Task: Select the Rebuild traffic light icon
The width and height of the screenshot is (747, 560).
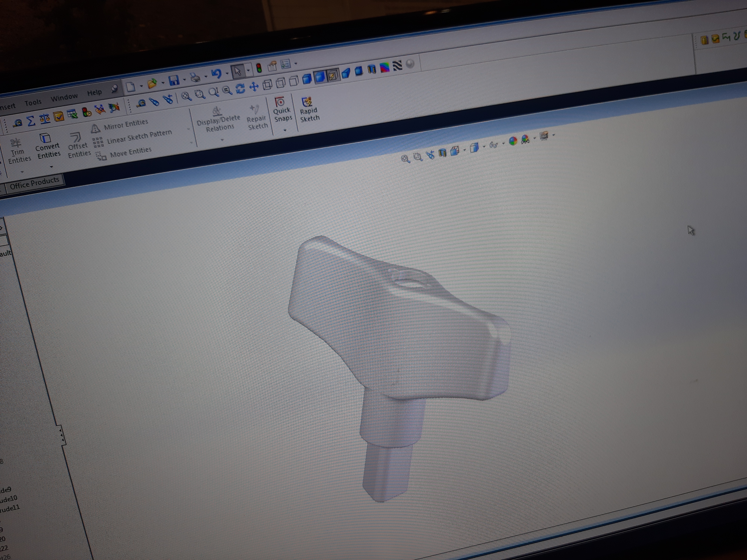Action: [259, 68]
